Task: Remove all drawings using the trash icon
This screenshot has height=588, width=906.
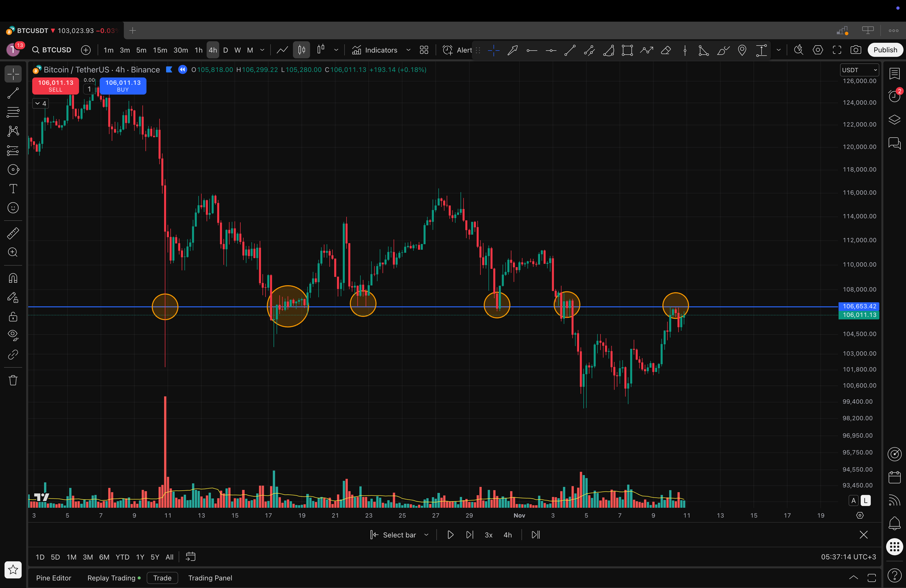Action: (x=13, y=380)
